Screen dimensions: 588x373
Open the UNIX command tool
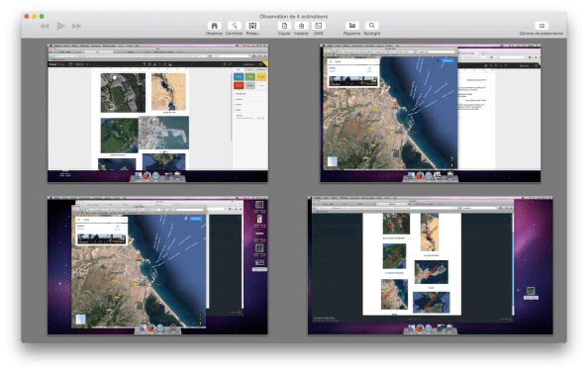(x=319, y=26)
